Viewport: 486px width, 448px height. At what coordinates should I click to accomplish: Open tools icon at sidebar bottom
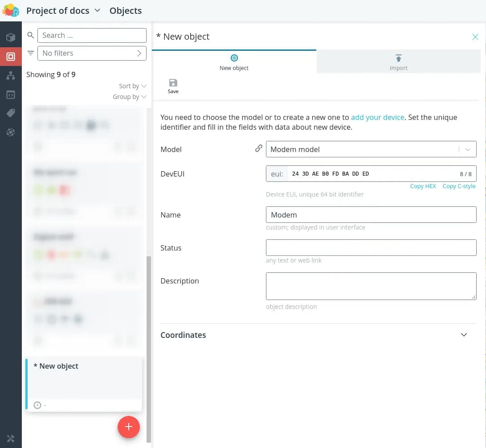(x=11, y=439)
